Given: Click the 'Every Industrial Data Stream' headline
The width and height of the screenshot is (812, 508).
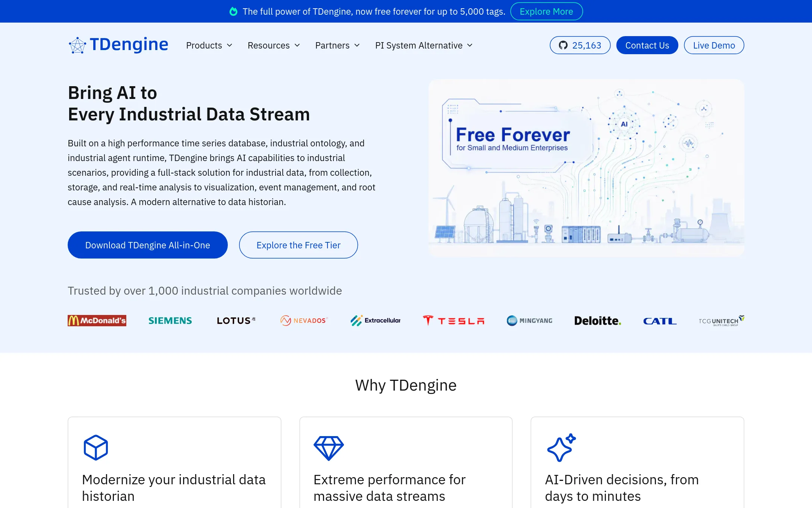Looking at the screenshot, I should pyautogui.click(x=189, y=114).
